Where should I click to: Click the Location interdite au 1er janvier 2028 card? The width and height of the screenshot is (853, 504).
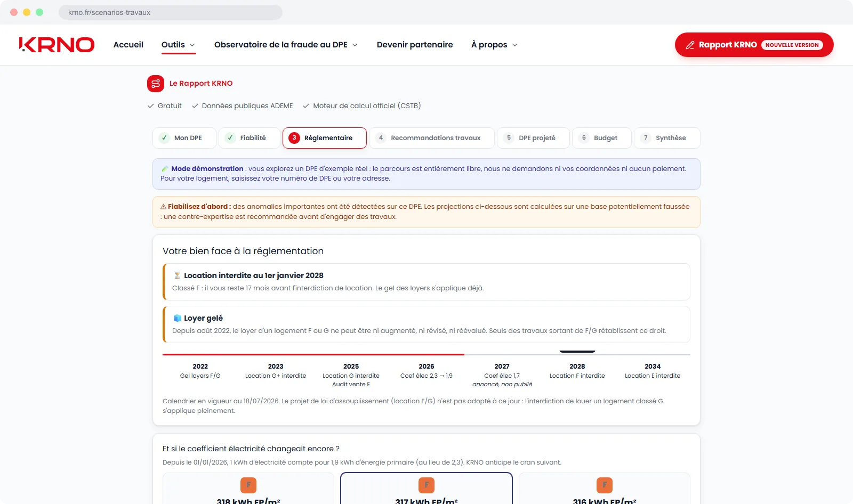point(426,282)
